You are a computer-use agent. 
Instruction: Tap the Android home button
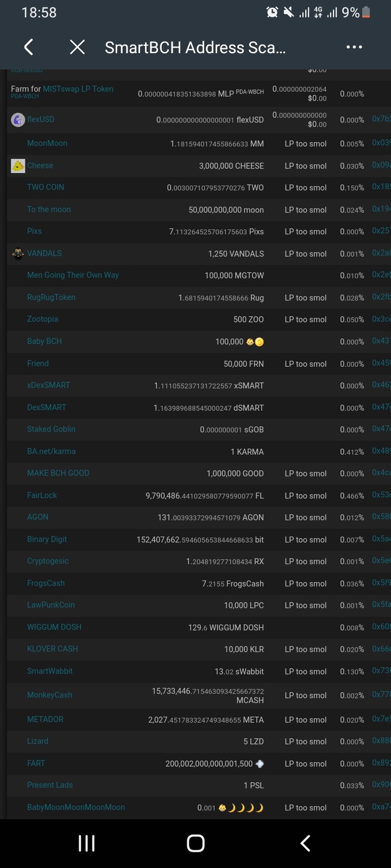(195, 843)
